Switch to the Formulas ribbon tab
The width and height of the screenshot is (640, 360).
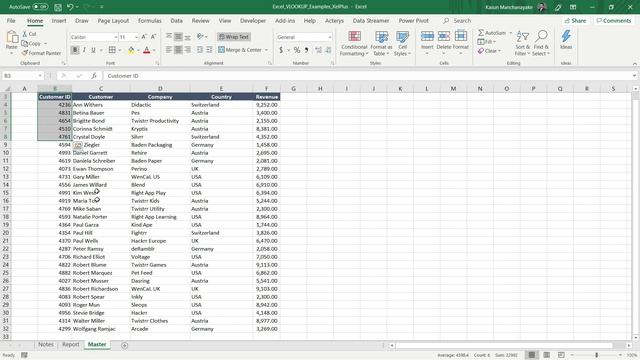(149, 20)
